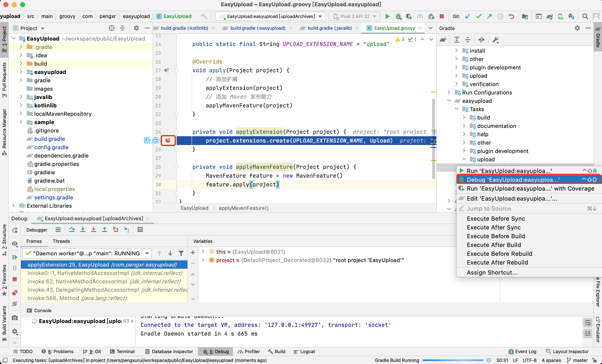
Task: Click the Rerun debug session icon
Action: click(x=15, y=230)
